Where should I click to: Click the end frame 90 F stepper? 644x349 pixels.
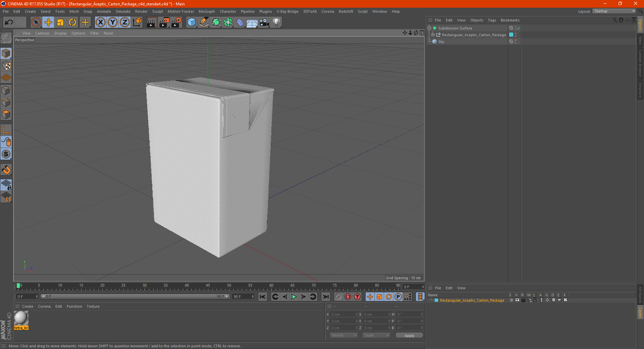pyautogui.click(x=252, y=297)
